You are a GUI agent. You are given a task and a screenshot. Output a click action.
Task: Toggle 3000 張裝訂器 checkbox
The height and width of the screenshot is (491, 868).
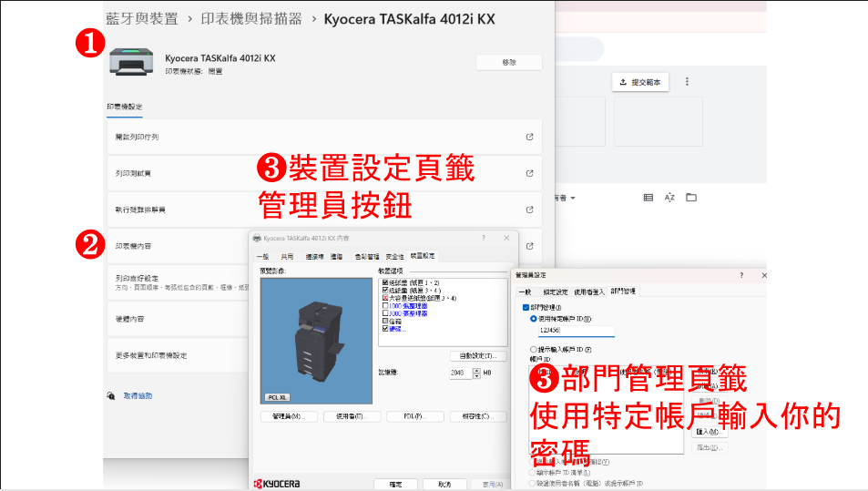coord(385,313)
